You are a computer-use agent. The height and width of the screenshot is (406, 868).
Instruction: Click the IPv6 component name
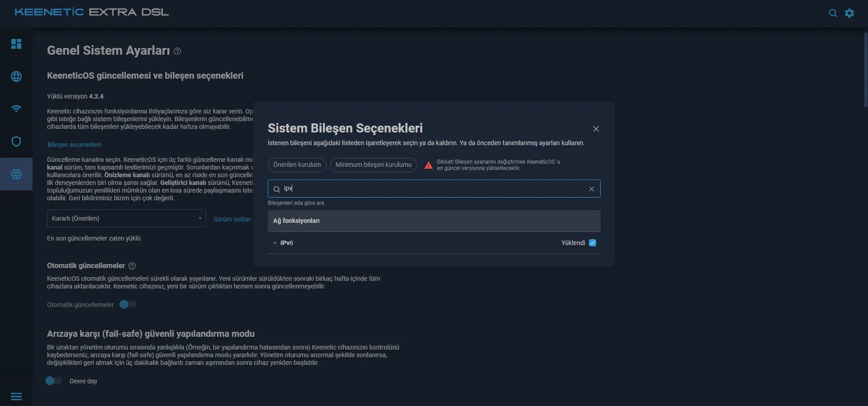pos(287,243)
